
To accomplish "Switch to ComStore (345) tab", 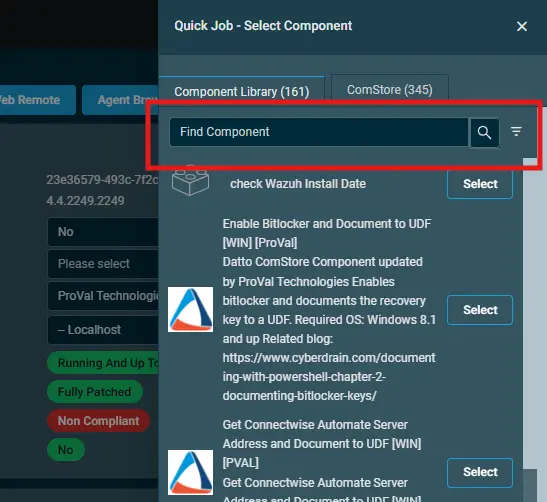I will coord(390,89).
